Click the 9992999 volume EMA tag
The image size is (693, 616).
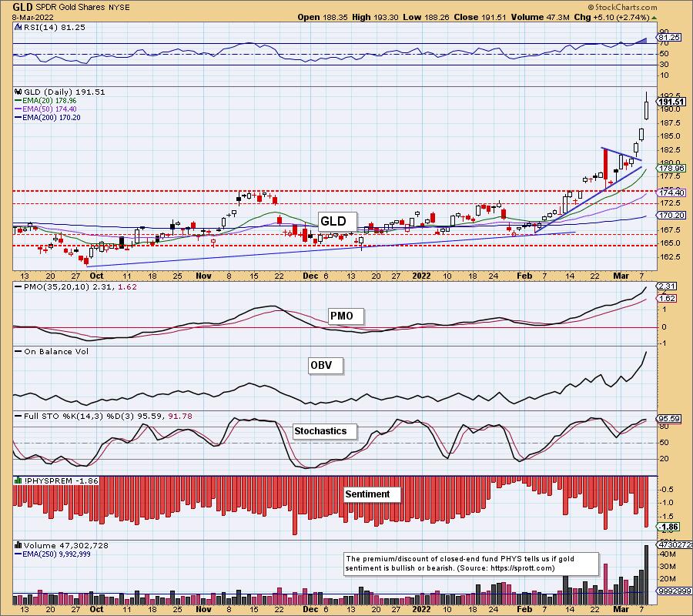[675, 591]
